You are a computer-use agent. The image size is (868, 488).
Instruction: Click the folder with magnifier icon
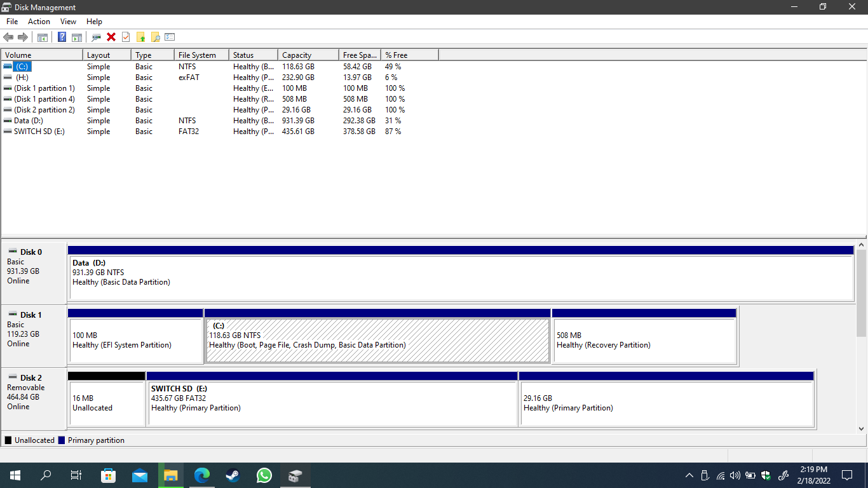tap(155, 37)
